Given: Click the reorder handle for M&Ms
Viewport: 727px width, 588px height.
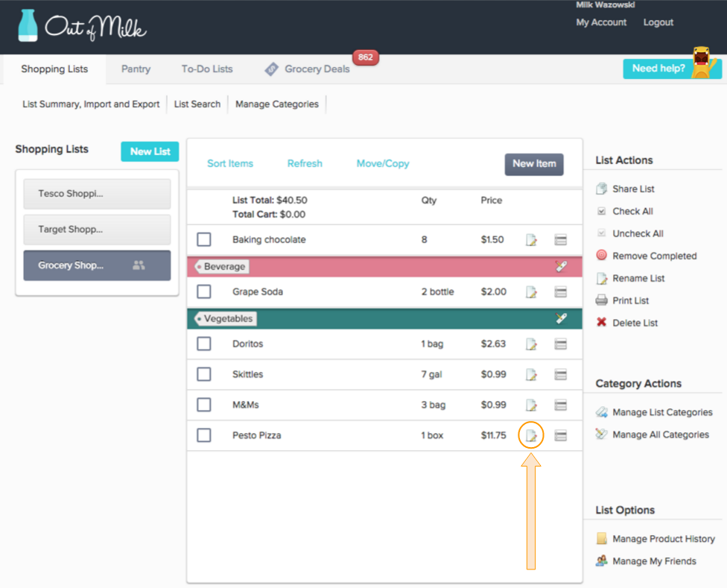Looking at the screenshot, I should coord(561,405).
